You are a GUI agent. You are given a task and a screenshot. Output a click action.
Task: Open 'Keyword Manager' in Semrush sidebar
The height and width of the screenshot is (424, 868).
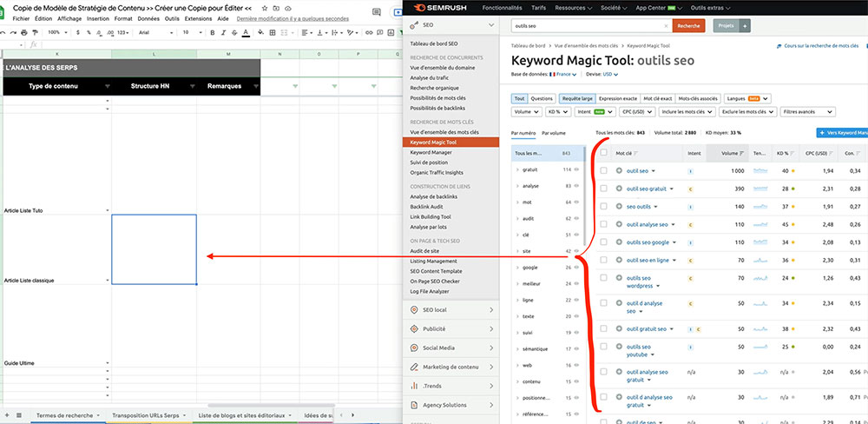pyautogui.click(x=431, y=152)
